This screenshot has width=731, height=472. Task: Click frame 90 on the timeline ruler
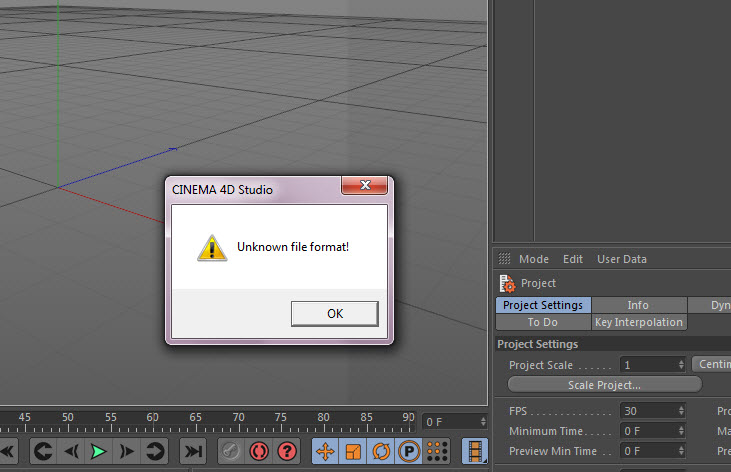(408, 417)
